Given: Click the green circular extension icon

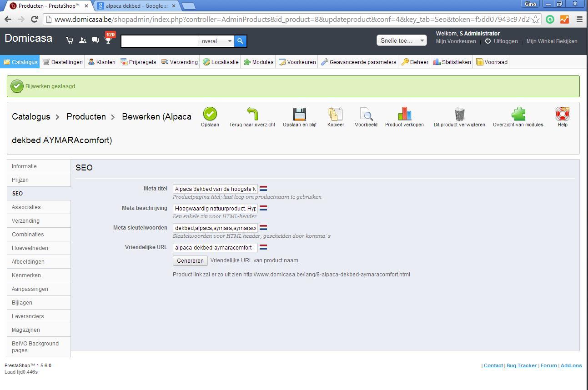Looking at the screenshot, I should click(550, 19).
